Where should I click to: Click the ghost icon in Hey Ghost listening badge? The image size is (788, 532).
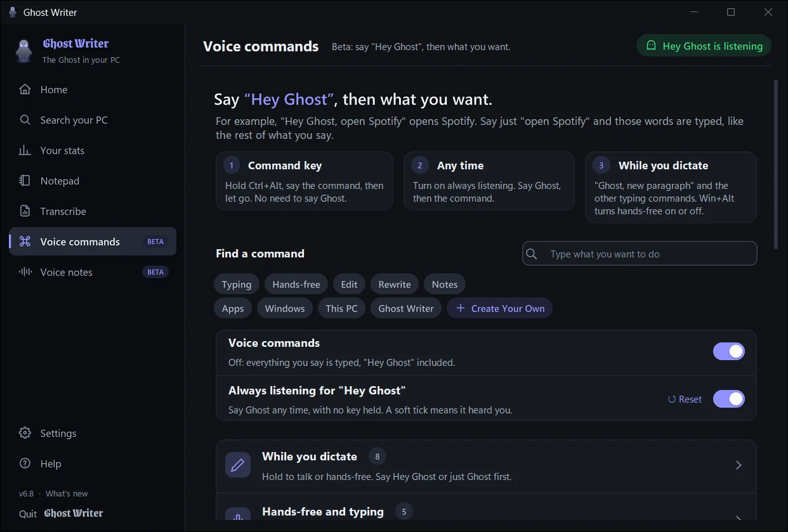coord(651,46)
